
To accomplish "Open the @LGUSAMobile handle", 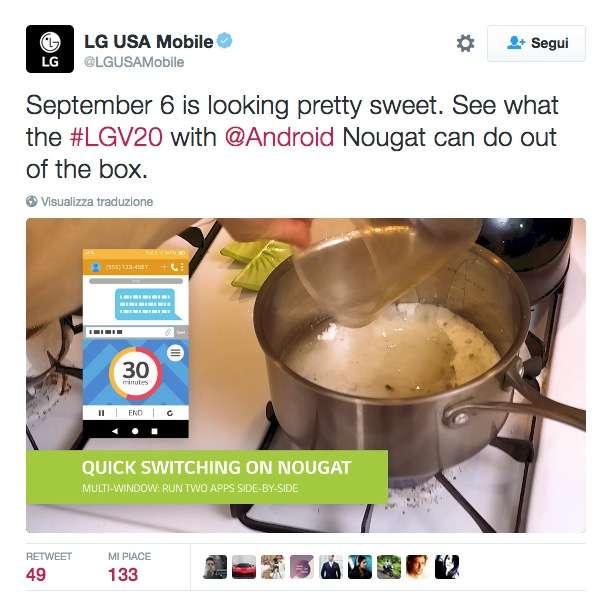I will pyautogui.click(x=134, y=62).
